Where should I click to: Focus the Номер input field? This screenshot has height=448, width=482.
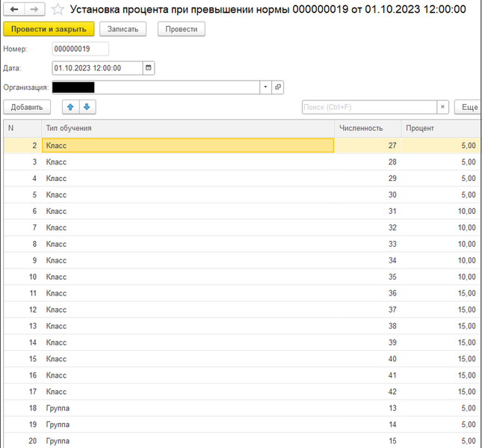[80, 49]
